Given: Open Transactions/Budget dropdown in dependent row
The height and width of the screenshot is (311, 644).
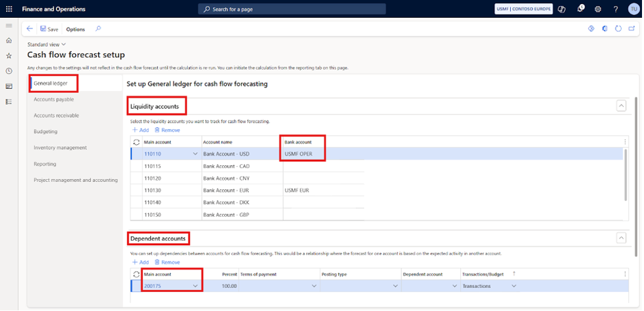Looking at the screenshot, I should [x=514, y=286].
